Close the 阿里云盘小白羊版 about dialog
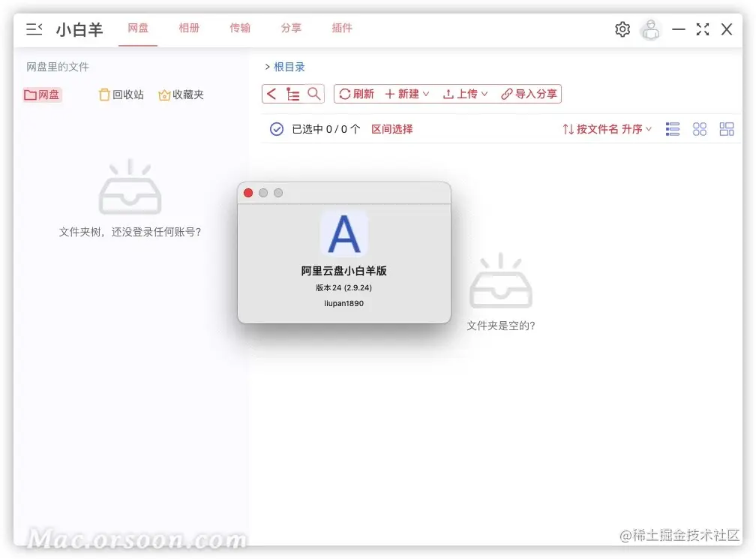Image resolution: width=756 pixels, height=559 pixels. click(248, 193)
